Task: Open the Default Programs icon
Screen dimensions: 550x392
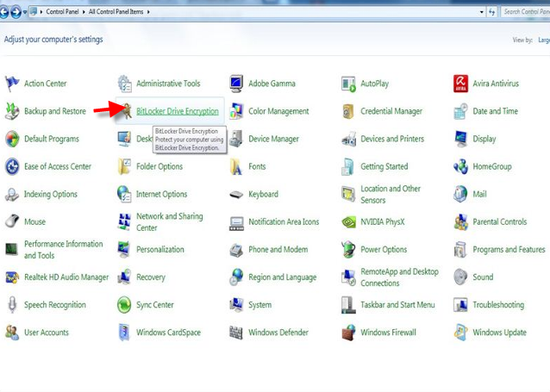Action: [12, 139]
